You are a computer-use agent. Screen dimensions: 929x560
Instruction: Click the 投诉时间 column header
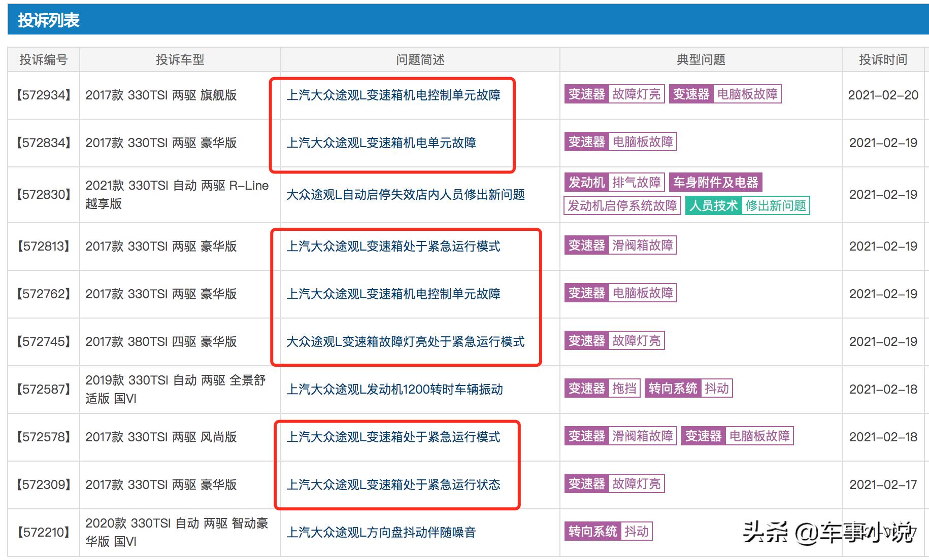pyautogui.click(x=883, y=60)
